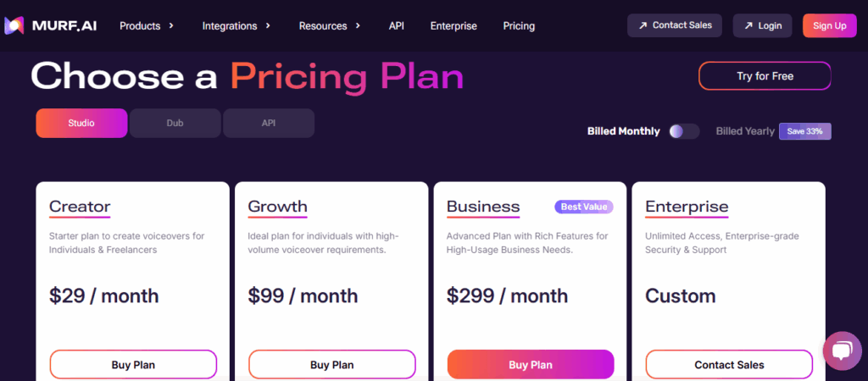The width and height of the screenshot is (868, 381).
Task: Open the Enterprise nav link
Action: 453,25
